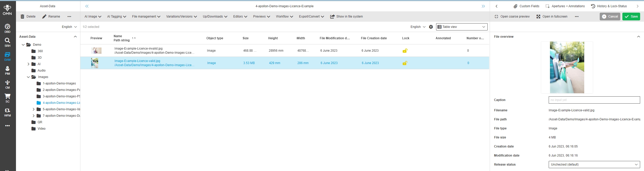This screenshot has width=644, height=171.
Task: Click the Caption input field
Action: [594, 100]
